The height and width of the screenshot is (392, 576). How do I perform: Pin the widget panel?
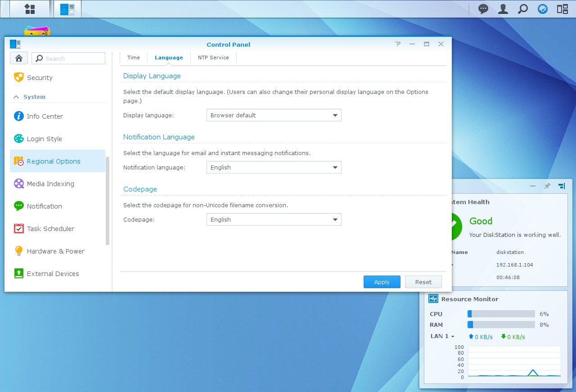(547, 186)
